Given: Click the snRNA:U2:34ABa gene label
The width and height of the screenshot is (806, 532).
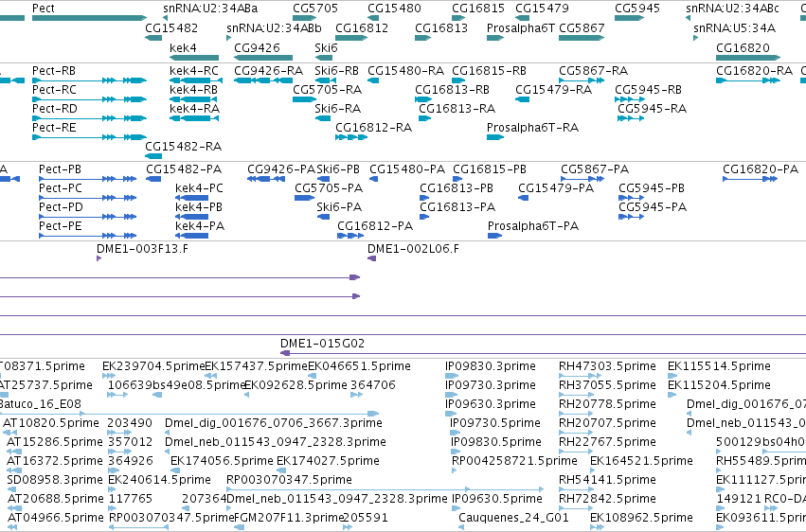Looking at the screenshot, I should click(x=210, y=9).
